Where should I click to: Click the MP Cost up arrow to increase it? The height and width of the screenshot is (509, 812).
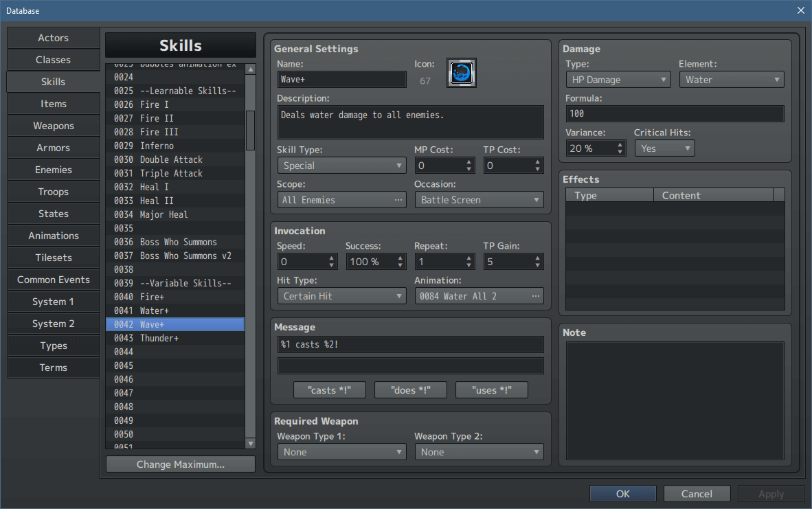point(469,161)
